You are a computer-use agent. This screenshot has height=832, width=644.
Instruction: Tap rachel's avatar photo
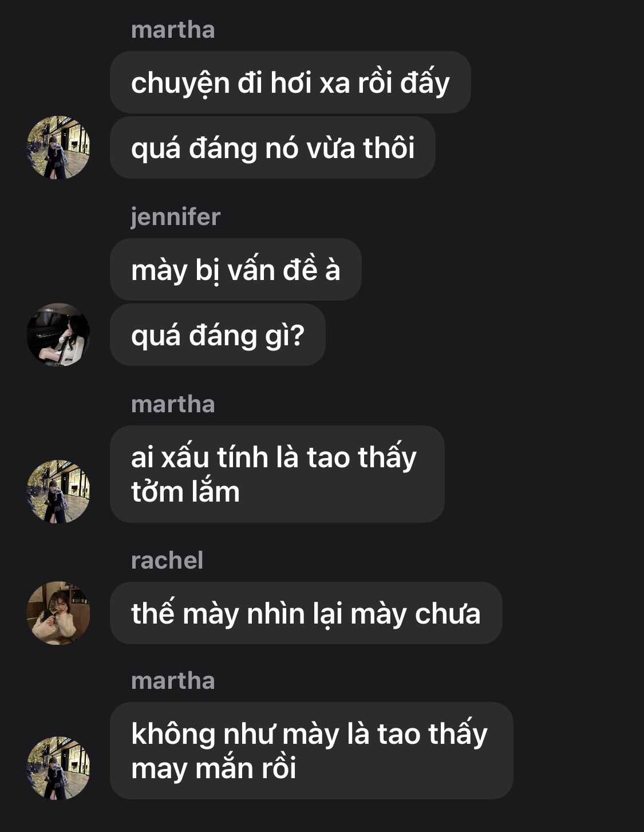pos(58,613)
